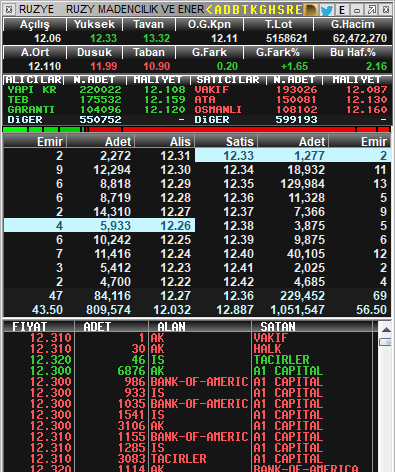This screenshot has height=472, width=395.
Task: Click buyer YAPI KR row
Action: click(x=97, y=90)
